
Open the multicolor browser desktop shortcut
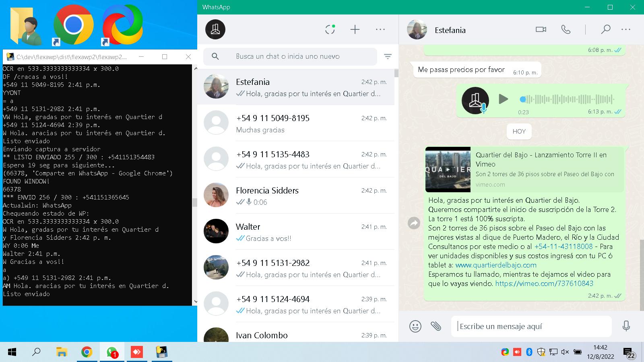coord(122,25)
